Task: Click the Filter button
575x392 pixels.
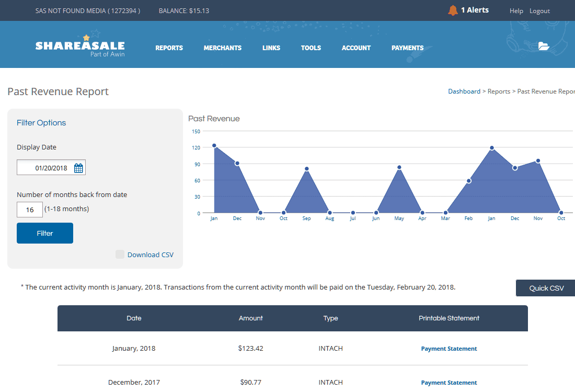Action: 45,233
